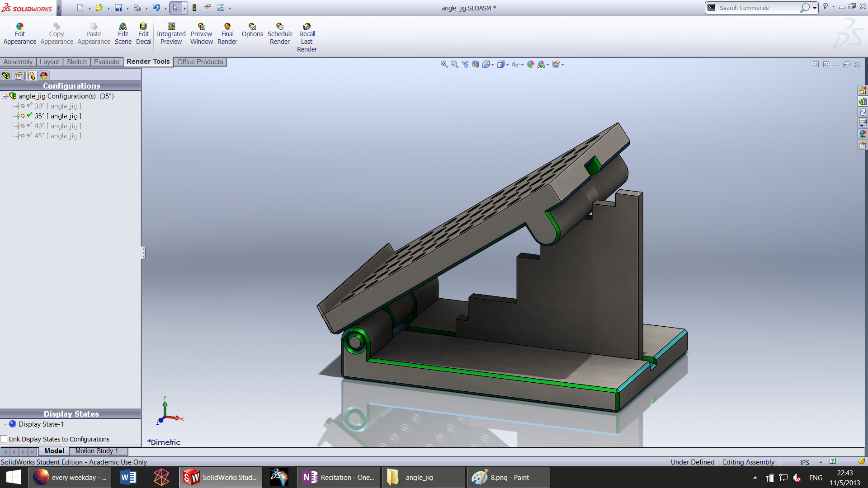Click the Edit Appearance tool
This screenshot has width=868, height=488.
(x=20, y=34)
